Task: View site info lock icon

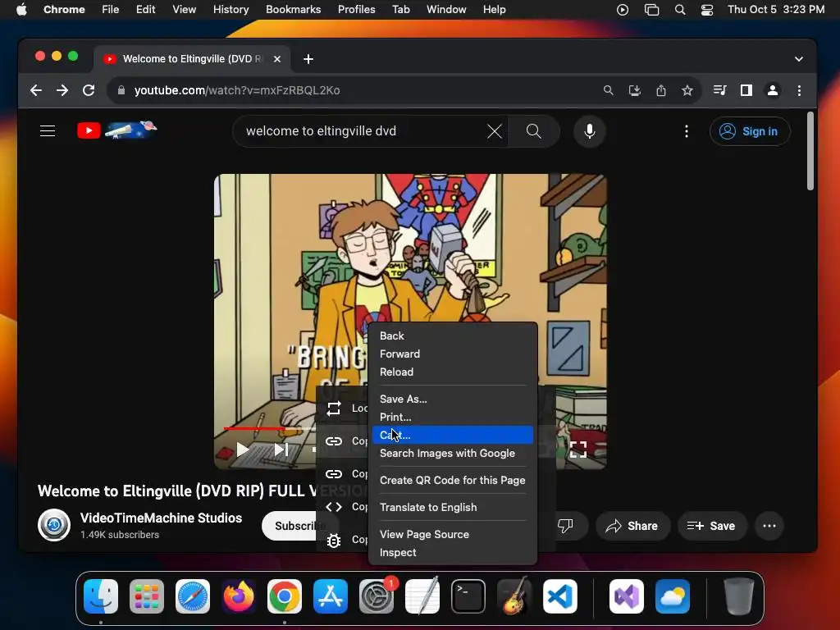Action: (x=121, y=90)
